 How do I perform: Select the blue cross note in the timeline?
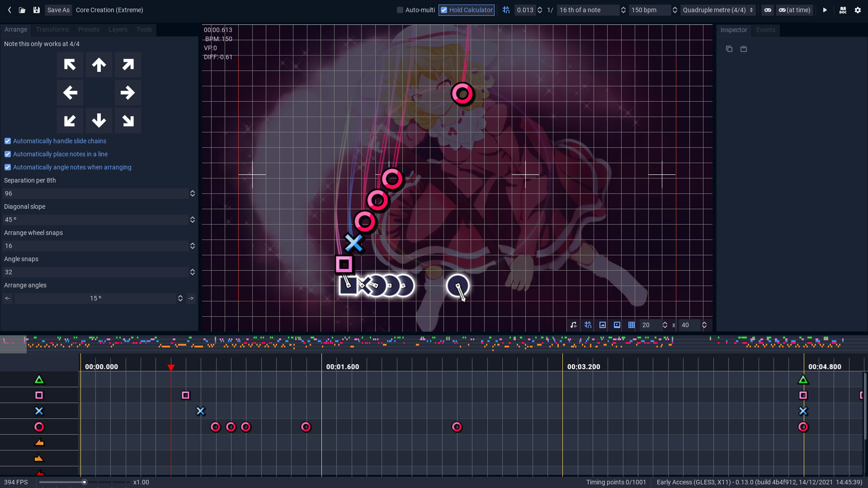[x=201, y=412]
